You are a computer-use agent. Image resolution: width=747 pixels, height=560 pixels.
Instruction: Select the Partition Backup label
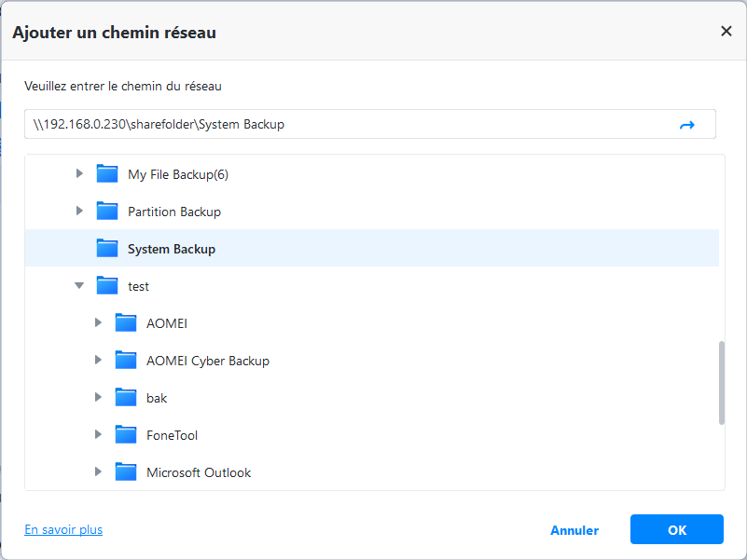[x=173, y=212]
